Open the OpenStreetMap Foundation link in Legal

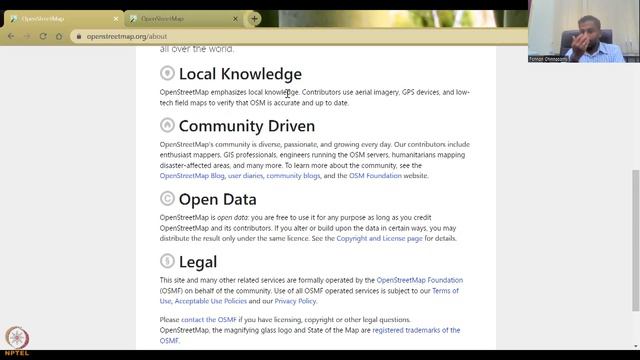(x=420, y=280)
